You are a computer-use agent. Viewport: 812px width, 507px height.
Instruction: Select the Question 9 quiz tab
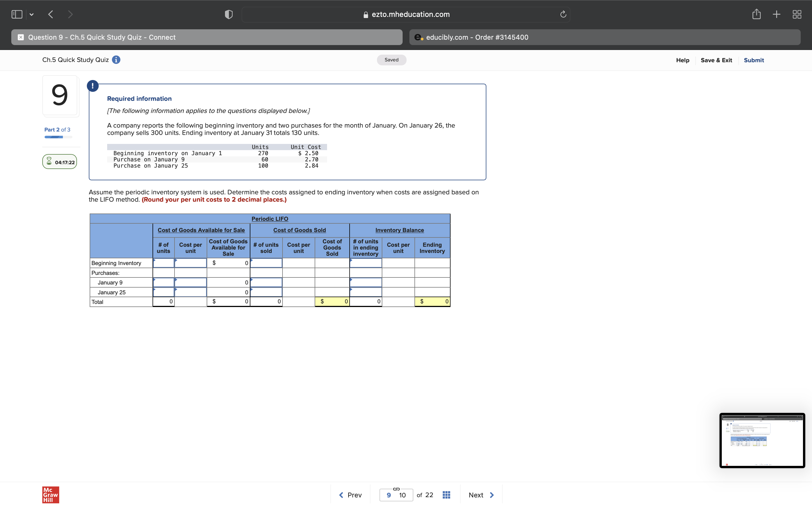click(206, 37)
